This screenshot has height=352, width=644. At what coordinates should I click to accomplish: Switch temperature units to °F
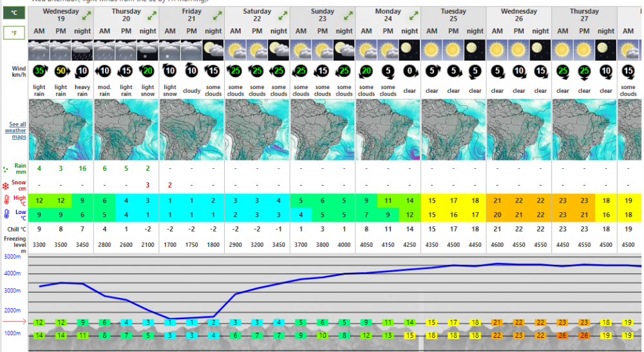pyautogui.click(x=14, y=32)
